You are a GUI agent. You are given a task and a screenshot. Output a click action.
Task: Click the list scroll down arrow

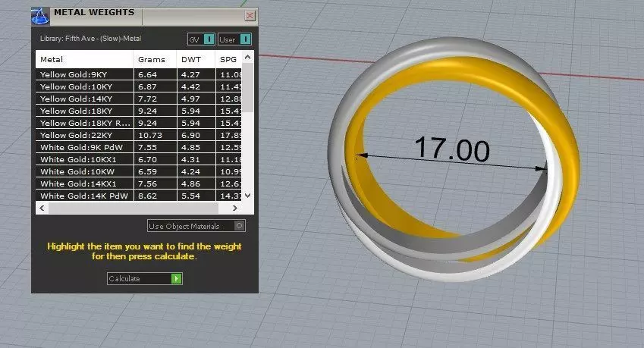click(247, 196)
